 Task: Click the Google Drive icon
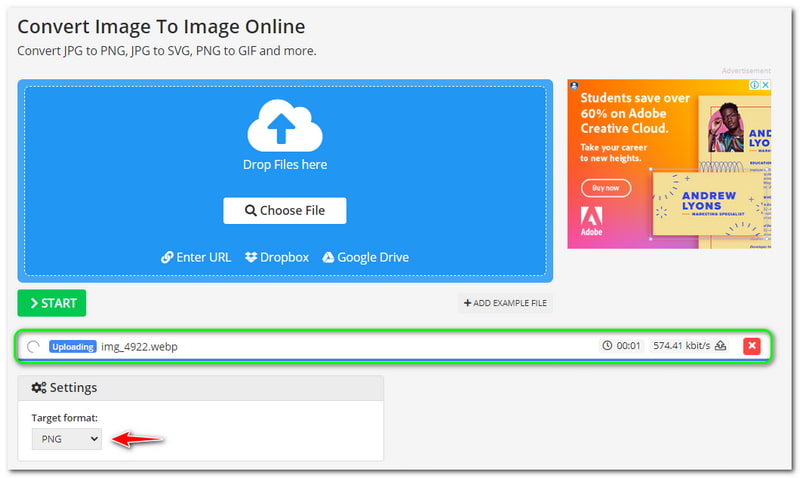coord(328,257)
